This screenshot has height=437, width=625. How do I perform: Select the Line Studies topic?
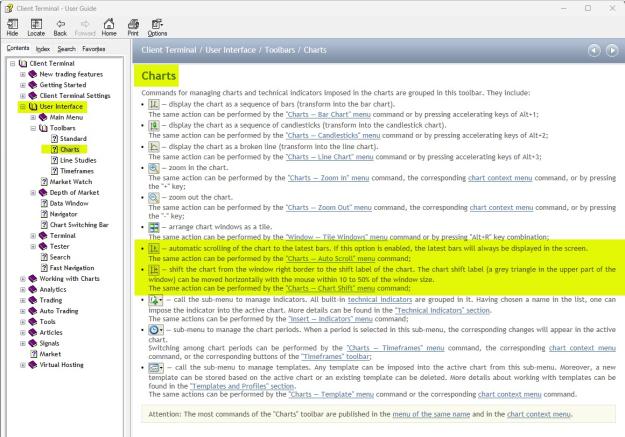click(78, 160)
